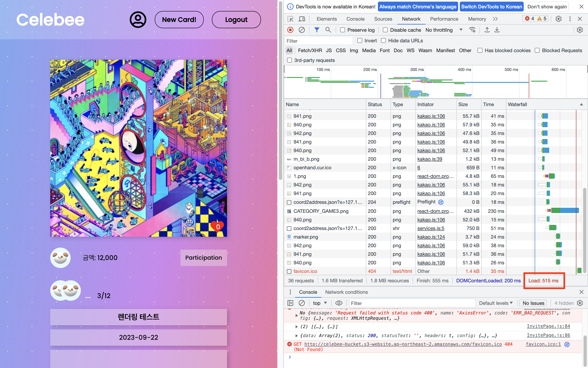Screen dimensions: 588x368
Task: Show the console sidebar
Action: 290,303
